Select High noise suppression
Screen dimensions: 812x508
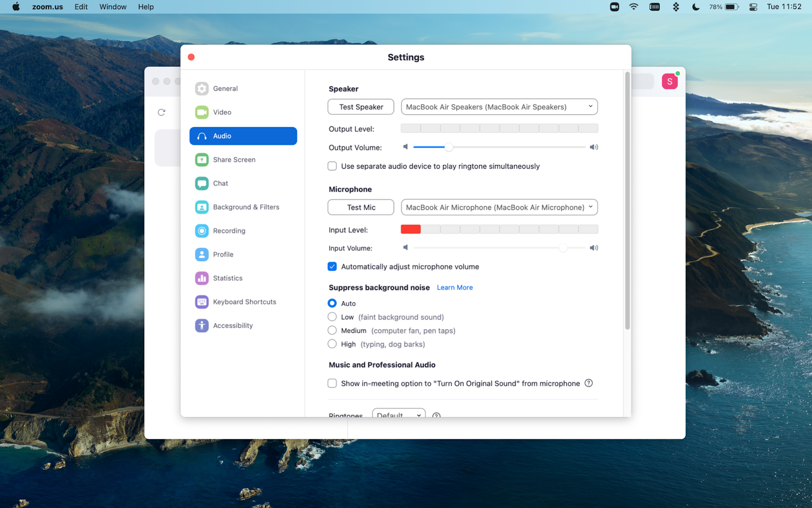click(x=332, y=344)
